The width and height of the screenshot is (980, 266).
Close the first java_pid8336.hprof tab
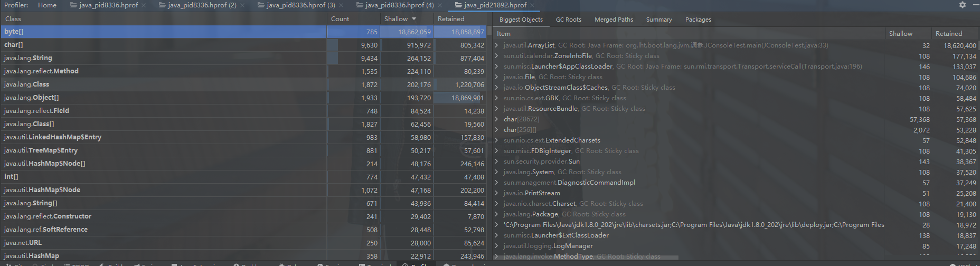click(x=144, y=5)
